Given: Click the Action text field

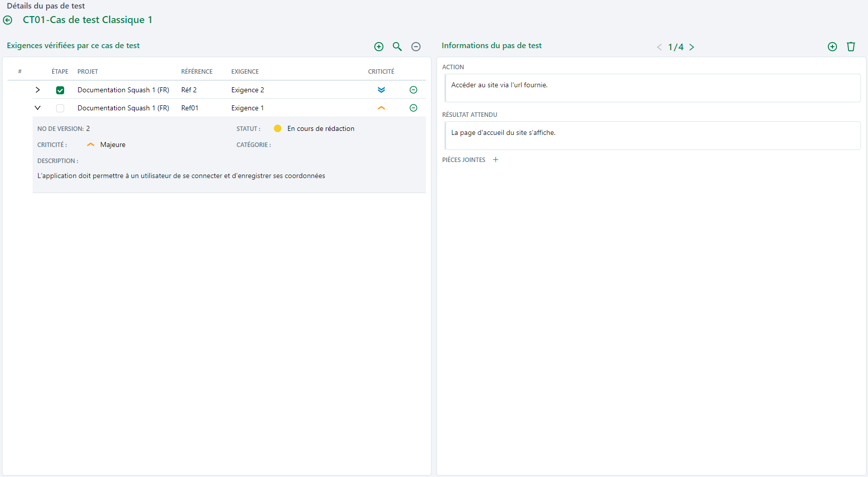Looking at the screenshot, I should pos(653,88).
